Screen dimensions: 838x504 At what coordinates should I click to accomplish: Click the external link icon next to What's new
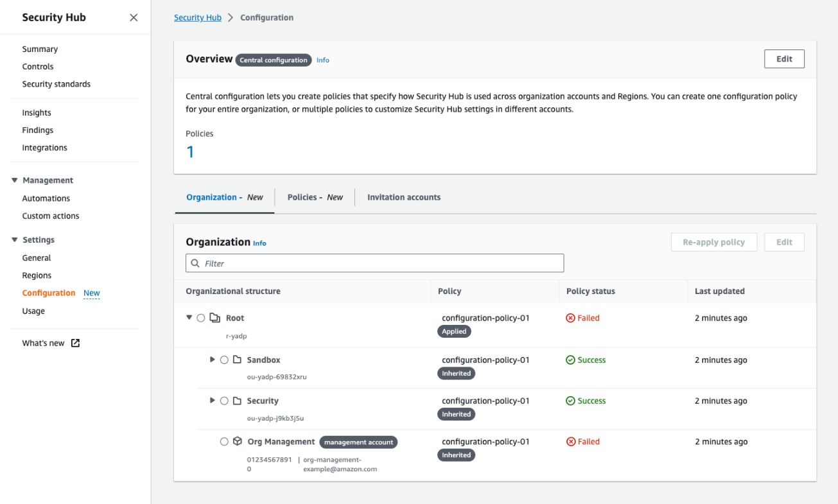(75, 343)
